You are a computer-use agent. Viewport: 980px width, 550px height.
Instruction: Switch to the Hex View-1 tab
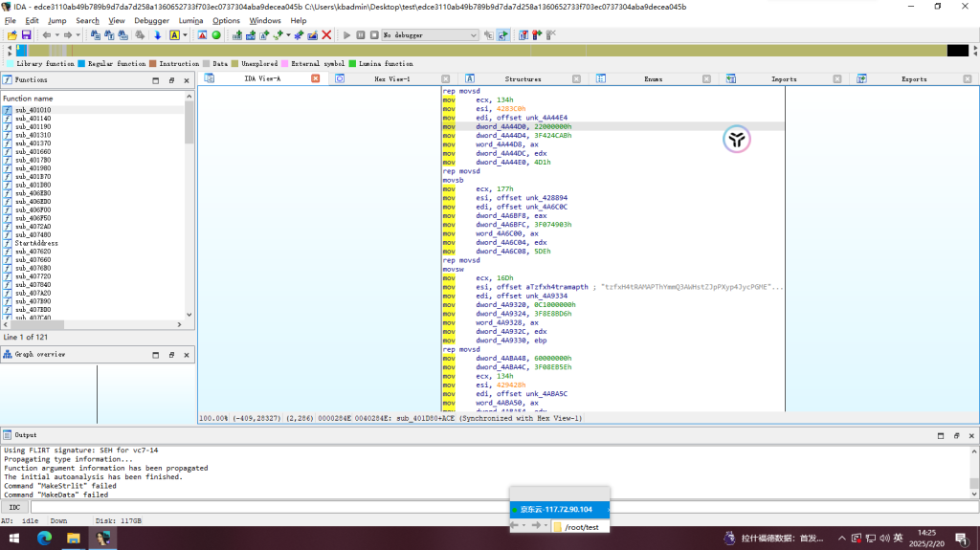pos(391,79)
